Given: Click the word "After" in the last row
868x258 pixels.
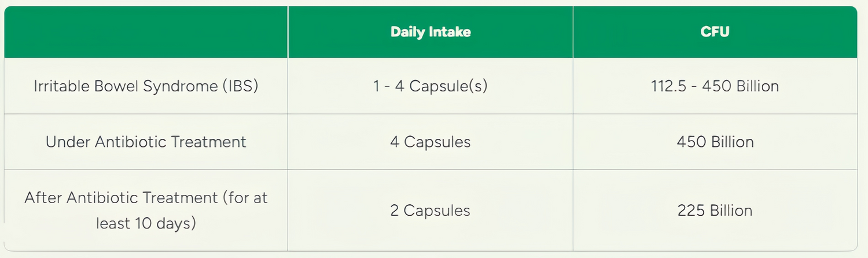Looking at the screenshot, I should click(x=42, y=197).
